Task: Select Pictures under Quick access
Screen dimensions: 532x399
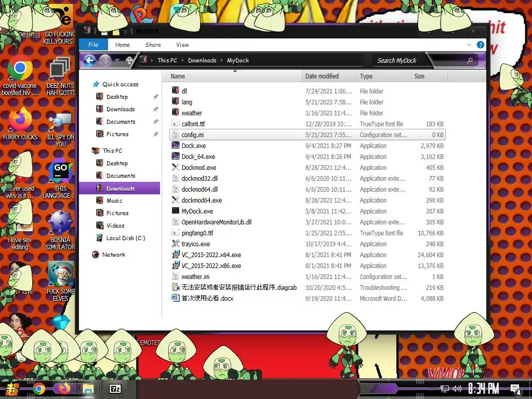Action: coord(117,134)
